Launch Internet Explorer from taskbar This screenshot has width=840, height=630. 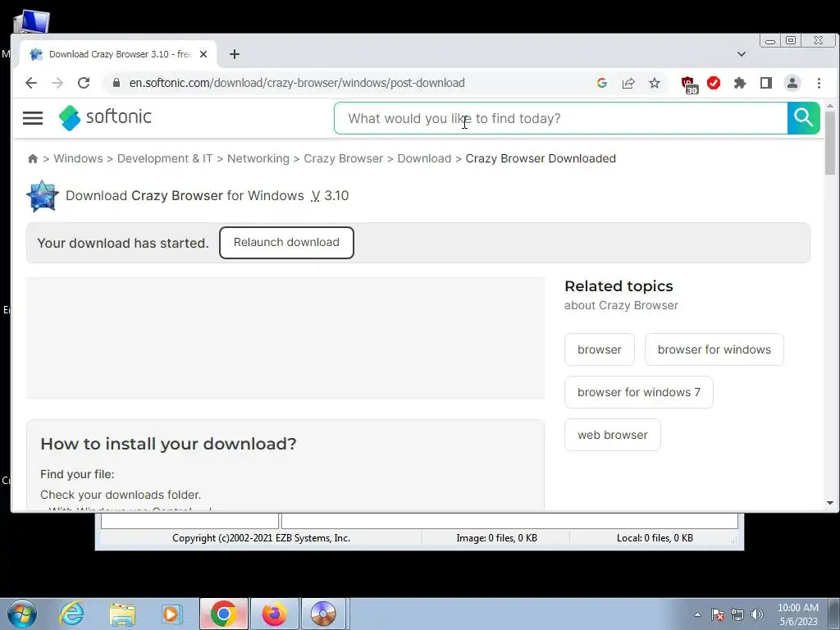coord(72,614)
